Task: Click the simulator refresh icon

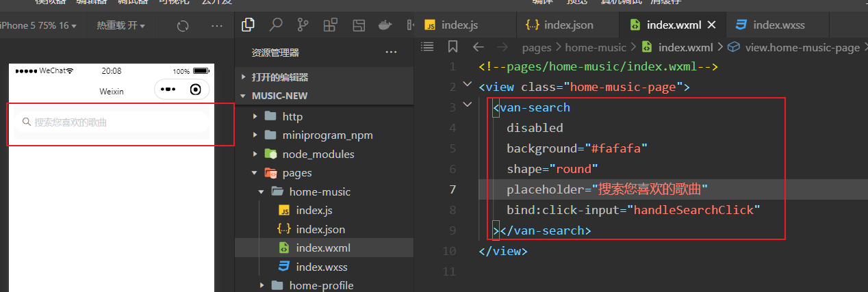Action: click(183, 26)
